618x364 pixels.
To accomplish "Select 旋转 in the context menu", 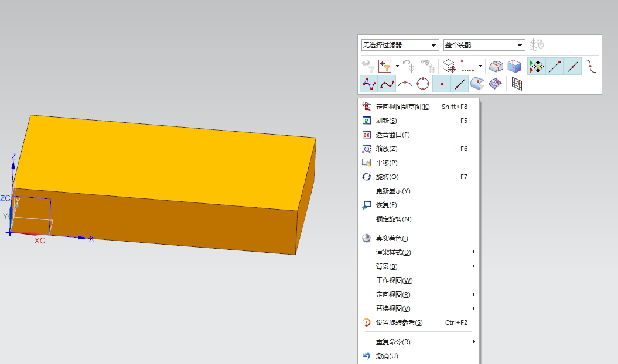I will (387, 177).
